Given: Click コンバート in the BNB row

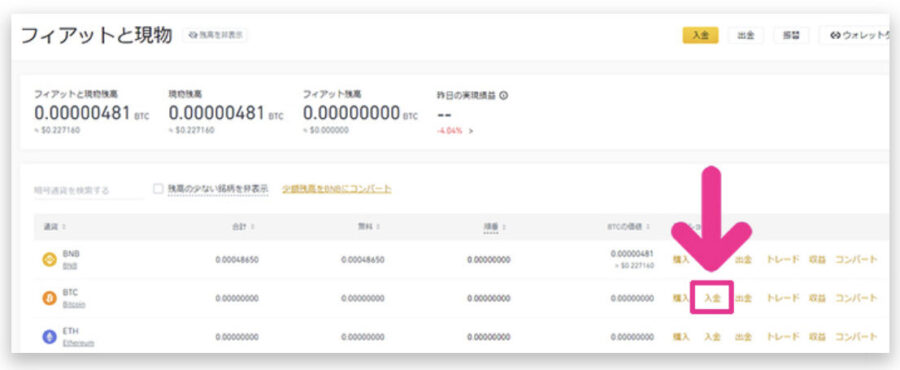Looking at the screenshot, I should [x=856, y=259].
